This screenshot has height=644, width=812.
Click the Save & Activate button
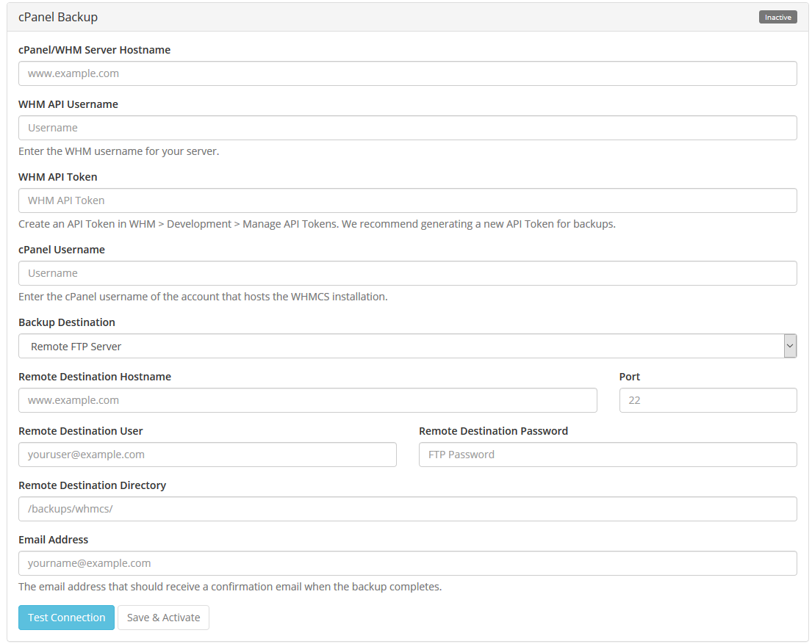coord(164,618)
